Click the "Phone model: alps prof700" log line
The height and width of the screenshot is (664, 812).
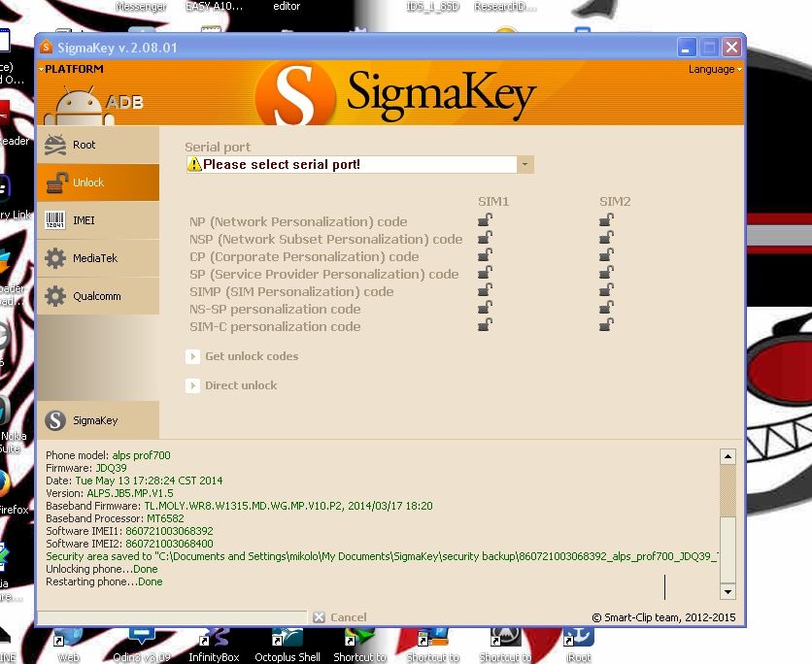point(108,455)
